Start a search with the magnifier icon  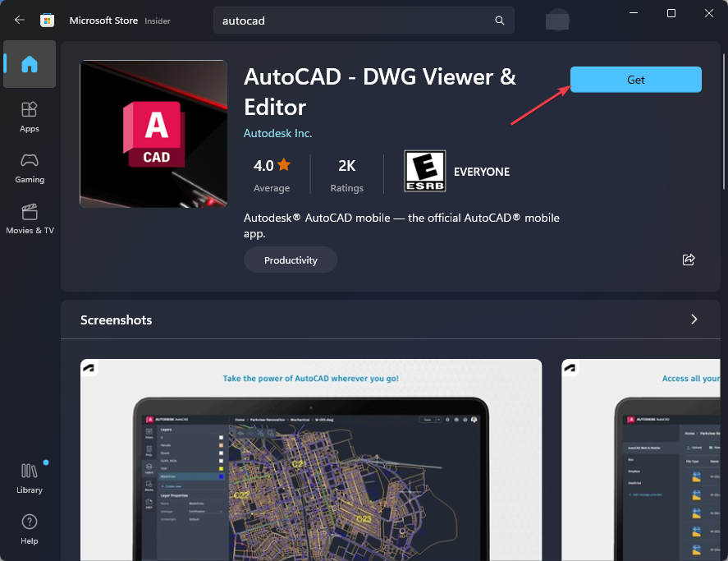point(499,20)
